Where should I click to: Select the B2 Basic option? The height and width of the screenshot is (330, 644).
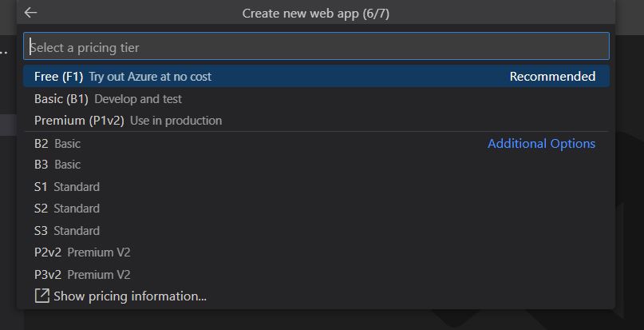pyautogui.click(x=57, y=144)
